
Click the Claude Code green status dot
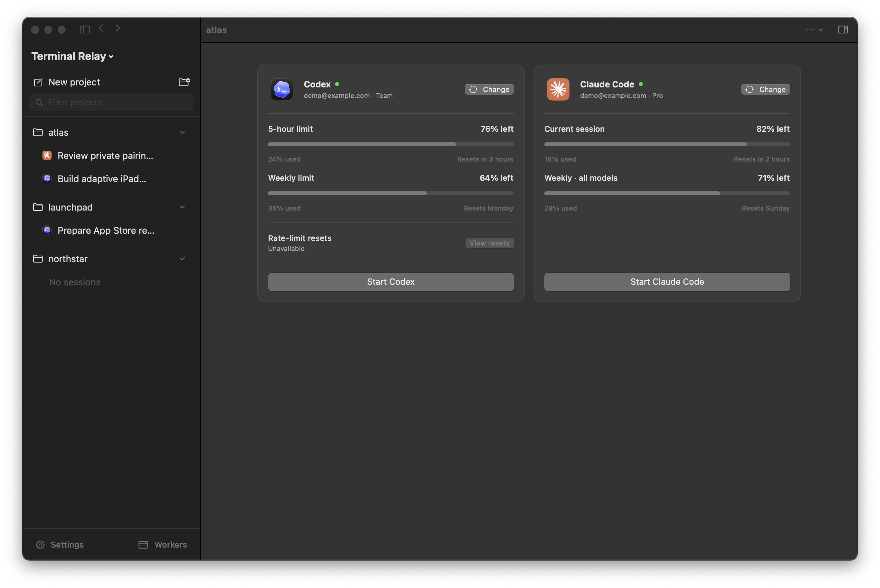click(640, 84)
